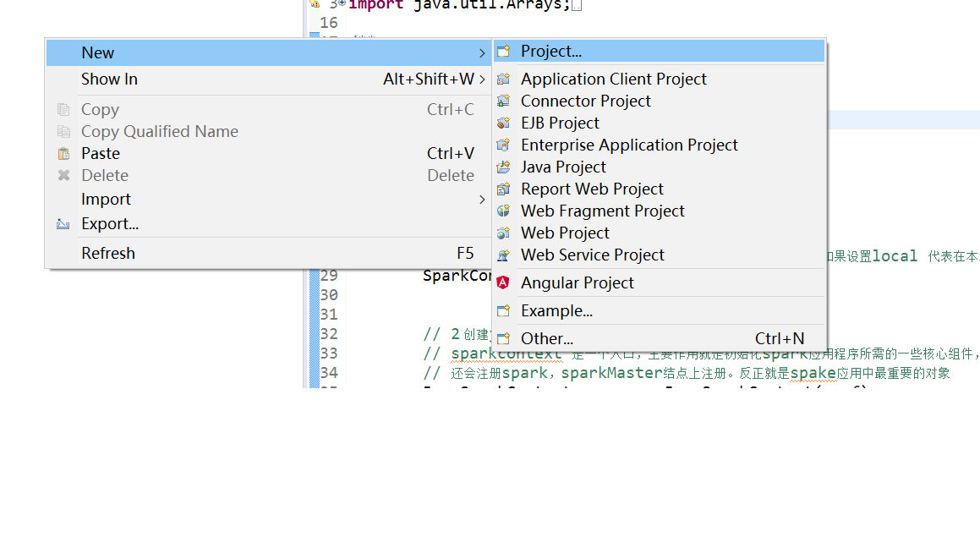Click the Angular Project icon

point(503,282)
